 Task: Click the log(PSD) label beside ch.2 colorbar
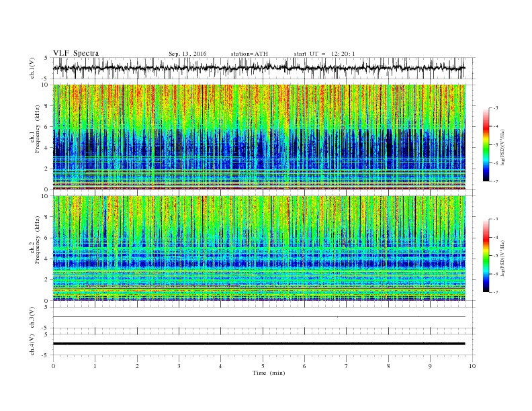click(502, 258)
